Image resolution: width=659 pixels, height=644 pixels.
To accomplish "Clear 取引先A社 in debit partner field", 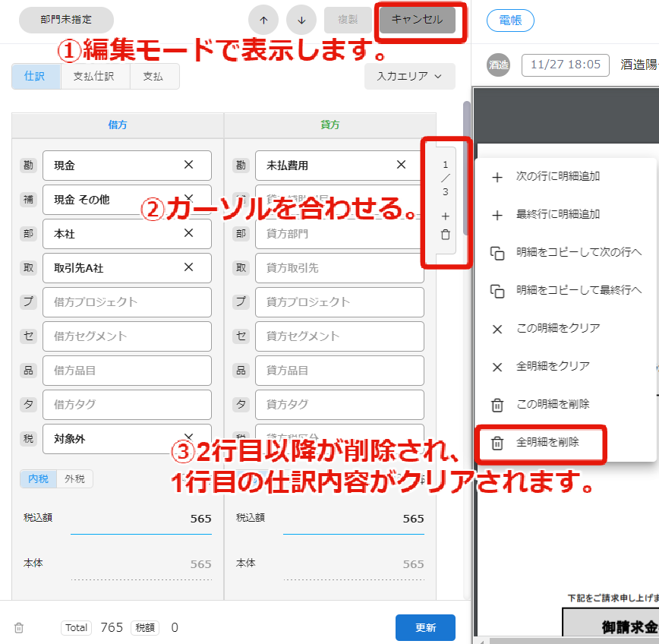I will (189, 267).
